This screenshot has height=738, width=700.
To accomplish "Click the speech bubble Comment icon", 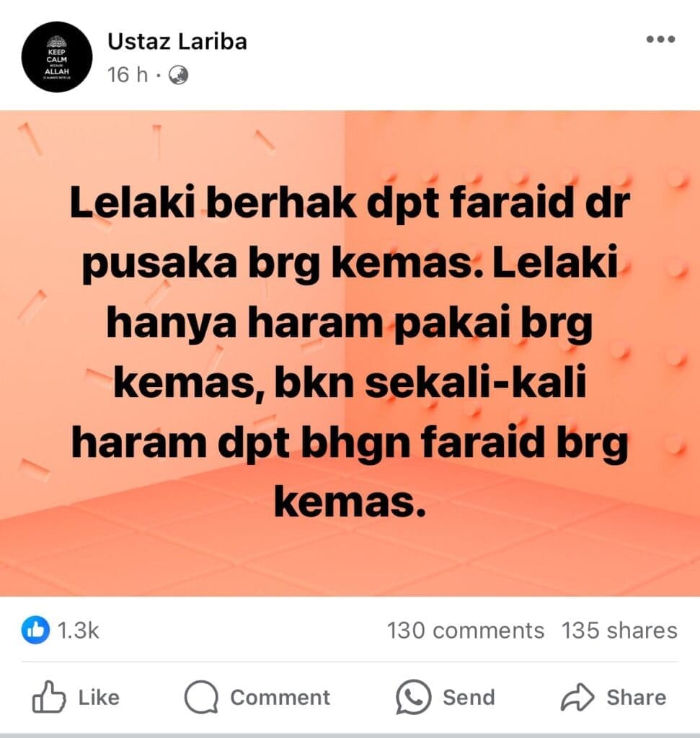I will tap(201, 697).
